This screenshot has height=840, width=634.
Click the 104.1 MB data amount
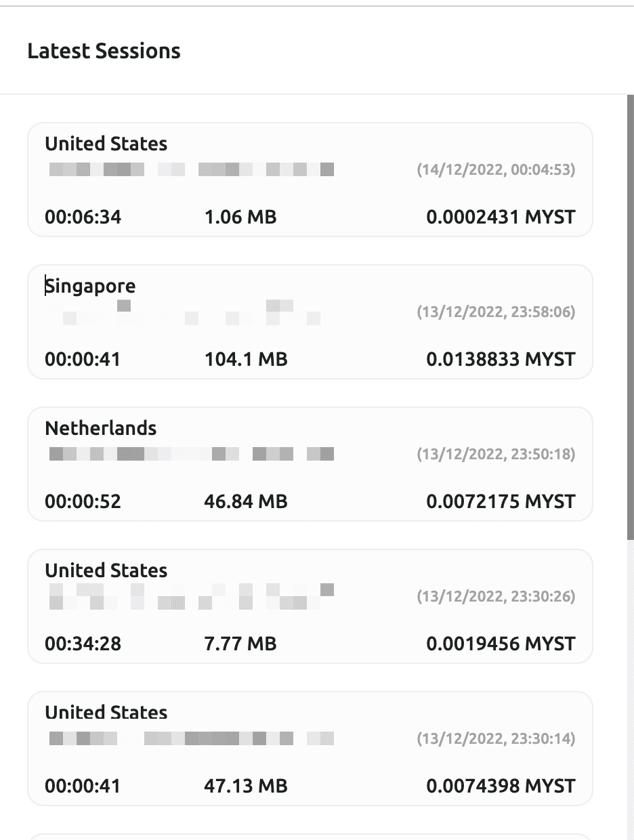[x=245, y=359]
